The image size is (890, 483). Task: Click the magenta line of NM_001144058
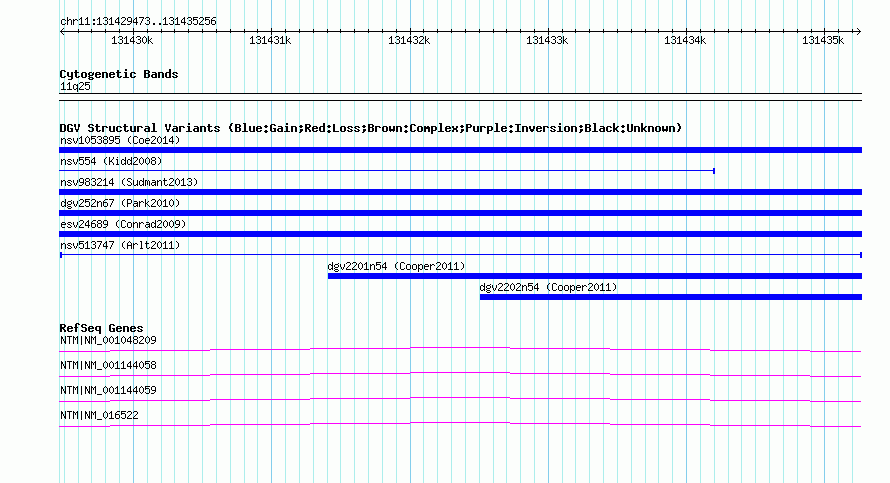(460, 374)
